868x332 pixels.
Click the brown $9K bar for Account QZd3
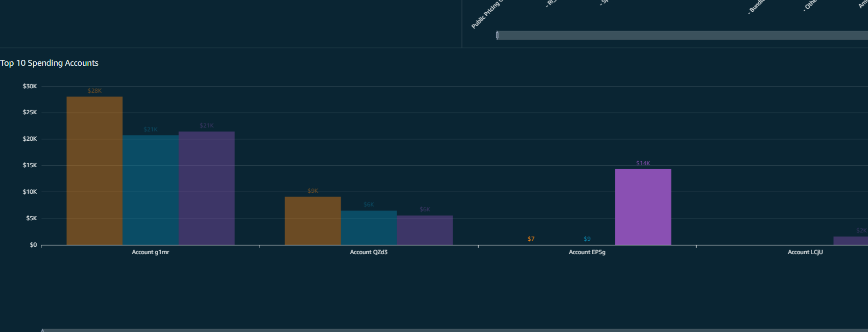coord(313,221)
